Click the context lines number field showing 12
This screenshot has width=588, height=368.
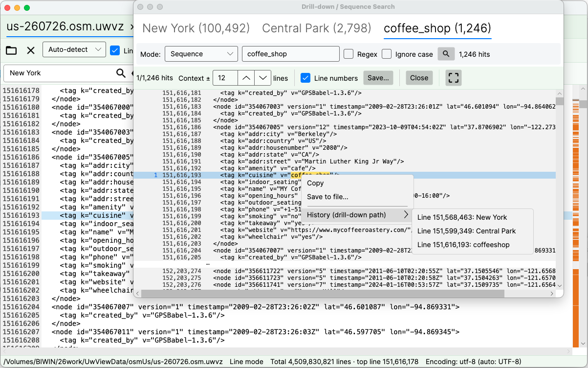pos(225,78)
